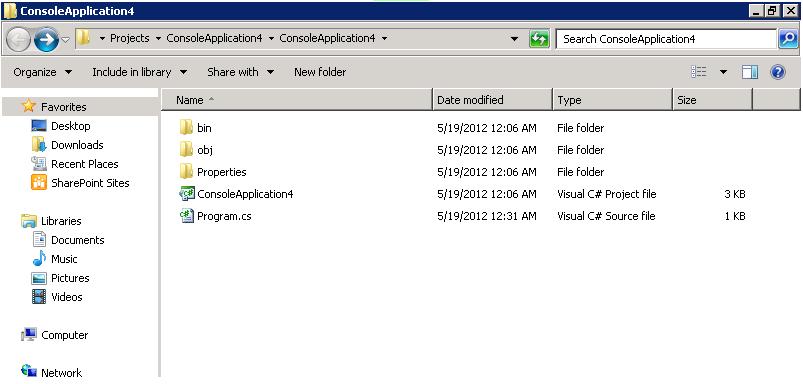Open the Include in library menu
The image size is (803, 384).
pos(139,72)
